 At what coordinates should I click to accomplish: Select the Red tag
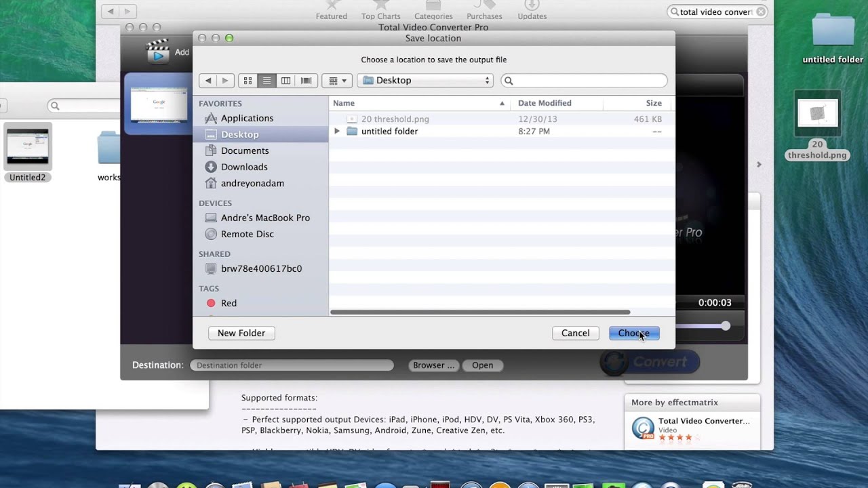pos(229,303)
